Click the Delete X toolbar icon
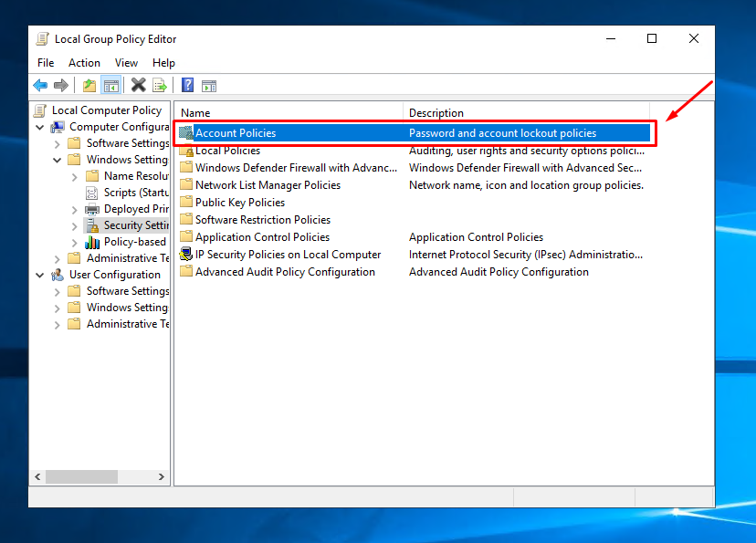This screenshot has height=543, width=756. pos(139,85)
